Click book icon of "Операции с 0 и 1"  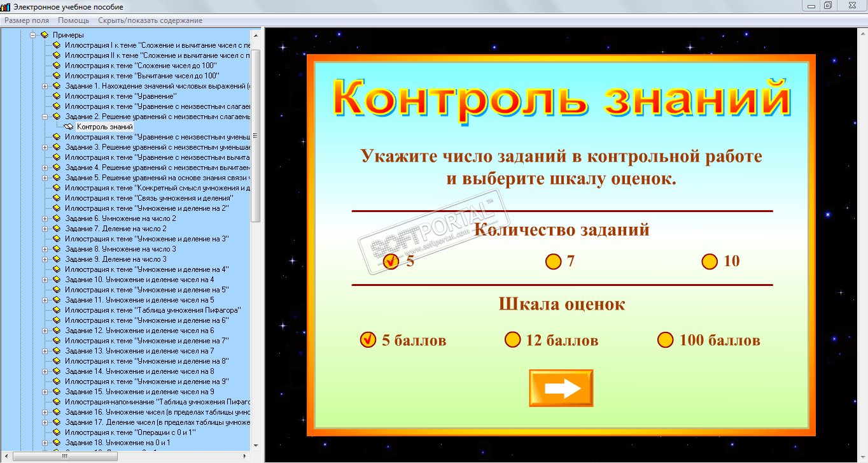(57, 432)
